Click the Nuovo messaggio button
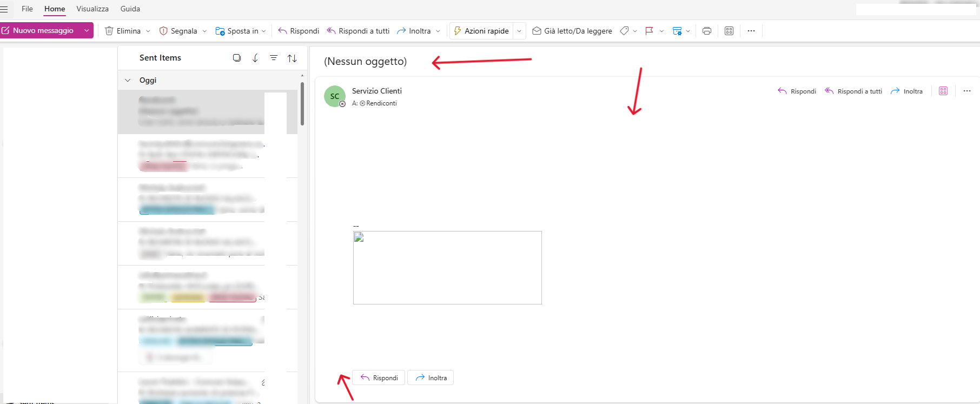This screenshot has width=980, height=404. (39, 30)
